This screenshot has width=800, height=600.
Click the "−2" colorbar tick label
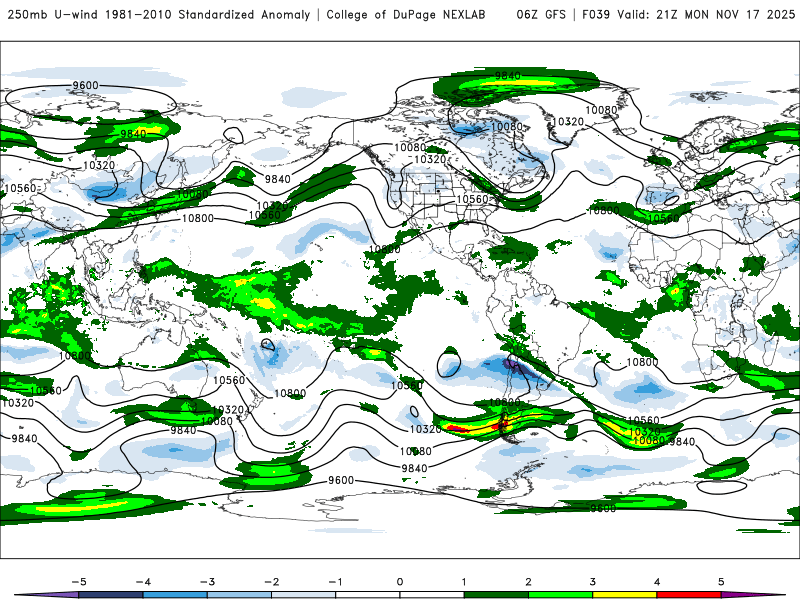[271, 582]
